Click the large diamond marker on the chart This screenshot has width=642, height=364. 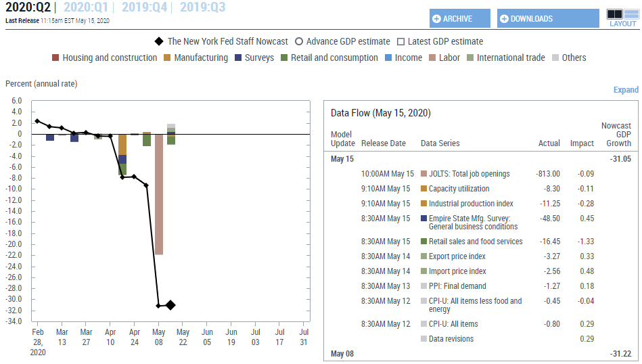tap(170, 305)
